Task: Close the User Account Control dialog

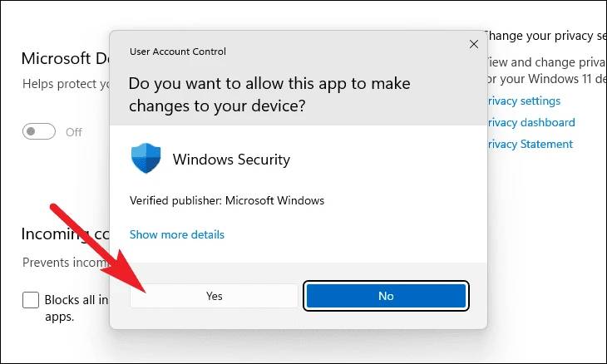Action: click(x=474, y=44)
